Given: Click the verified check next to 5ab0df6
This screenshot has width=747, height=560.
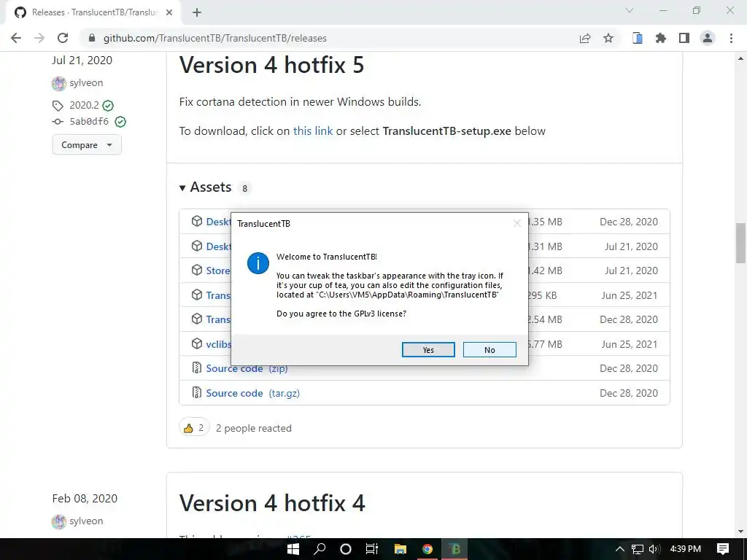Looking at the screenshot, I should [120, 122].
